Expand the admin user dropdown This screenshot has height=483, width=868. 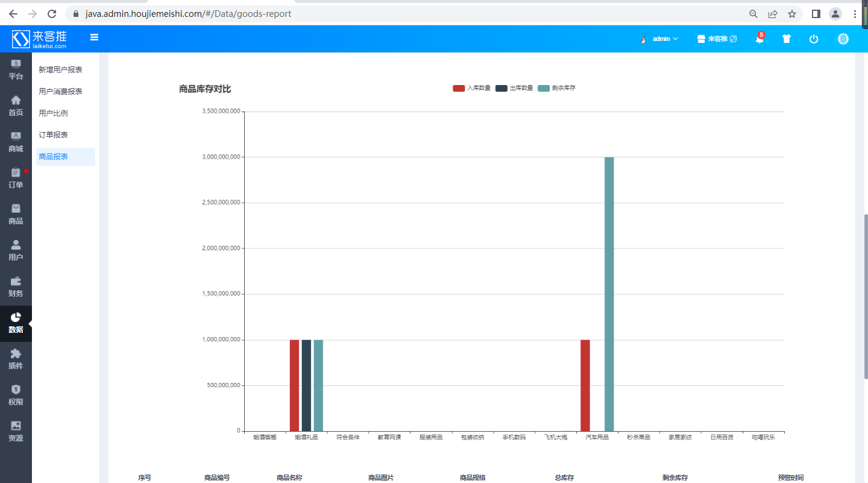(659, 39)
